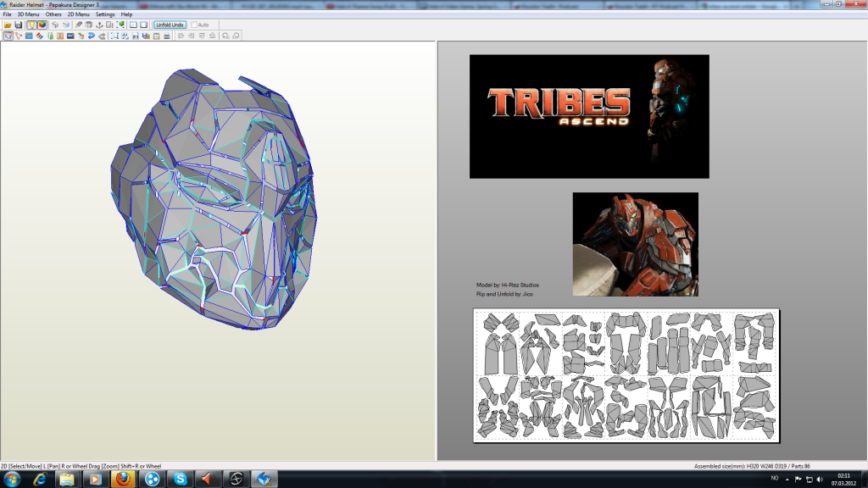Open Skype from the taskbar
The height and width of the screenshot is (488, 868).
180,480
